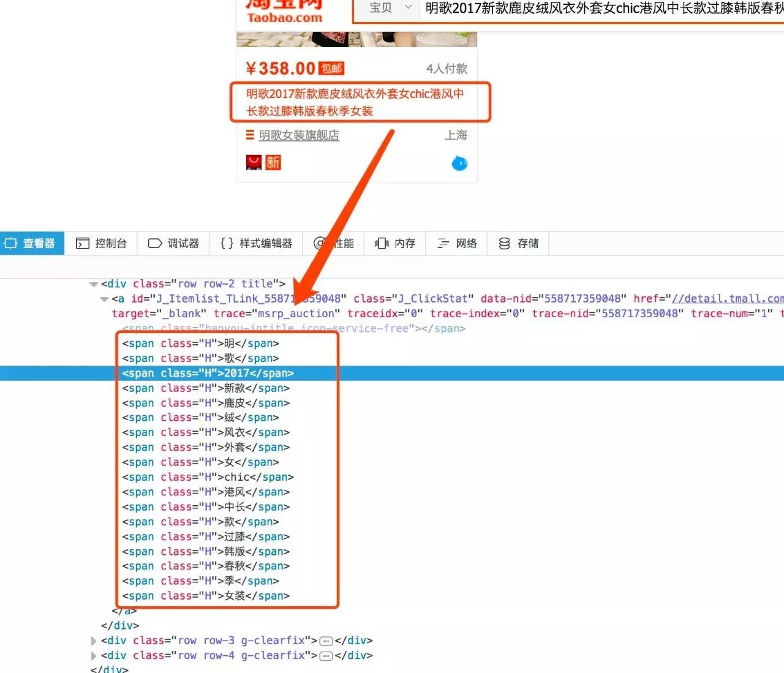
Task: Select the span node containing 过膝
Action: click(x=206, y=537)
